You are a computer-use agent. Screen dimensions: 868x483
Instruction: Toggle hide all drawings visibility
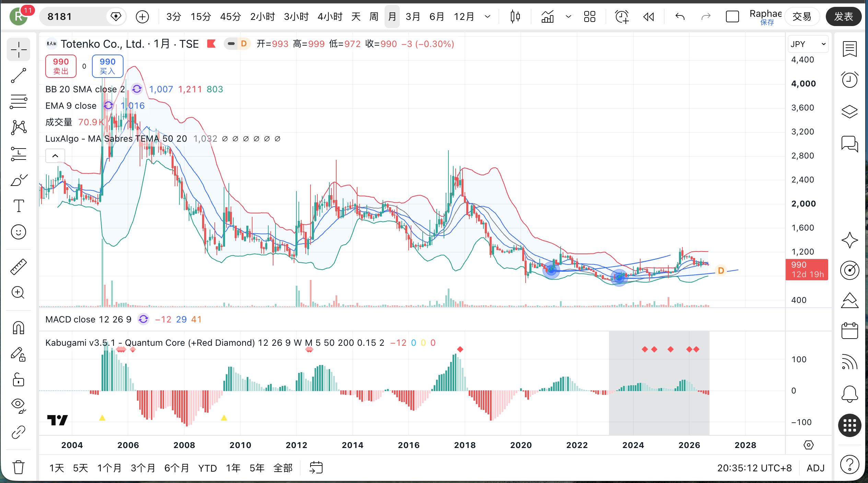click(x=19, y=406)
